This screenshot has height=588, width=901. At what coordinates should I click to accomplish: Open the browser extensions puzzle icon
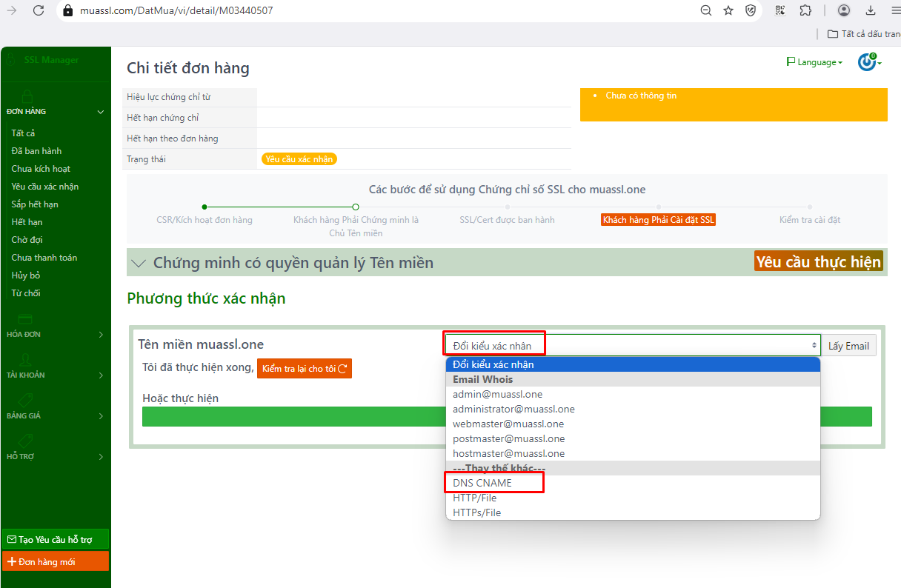click(x=805, y=10)
